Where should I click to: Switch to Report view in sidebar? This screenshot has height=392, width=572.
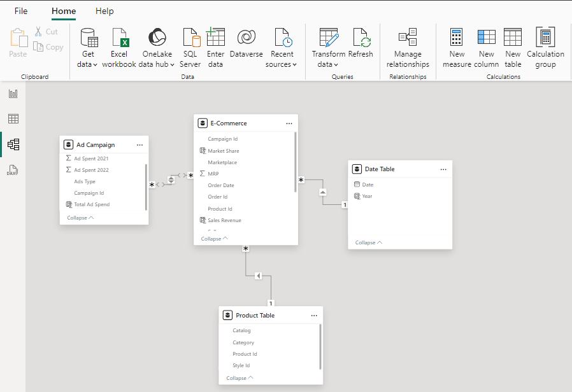13,93
